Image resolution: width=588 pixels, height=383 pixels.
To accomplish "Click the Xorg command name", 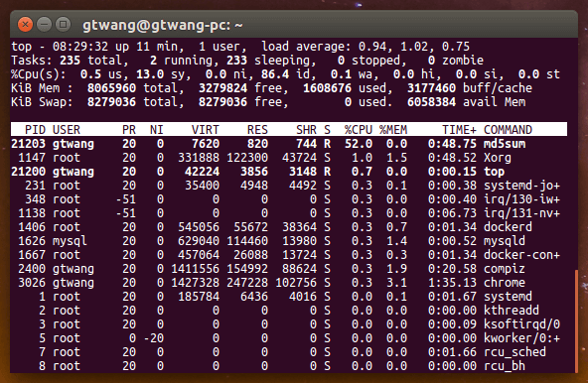I will click(x=498, y=158).
